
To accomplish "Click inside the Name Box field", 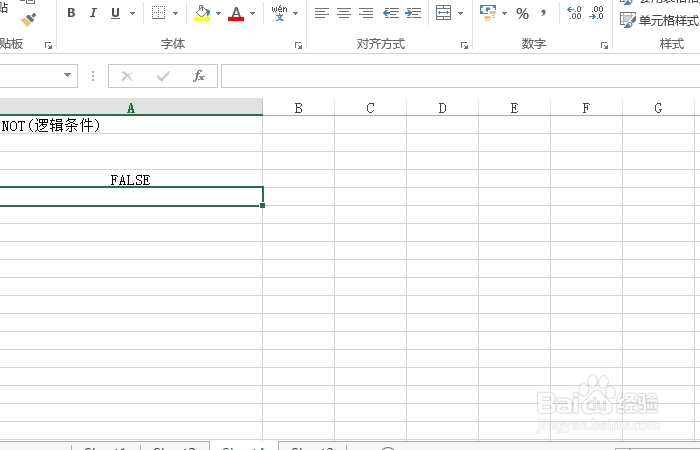I will pos(29,75).
